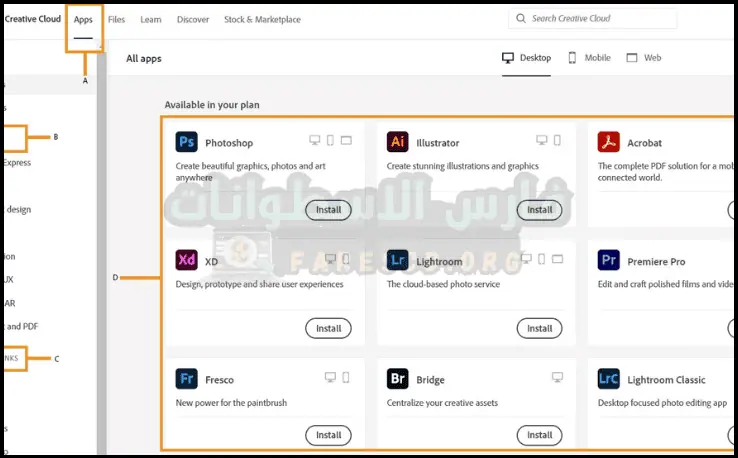Viewport: 738px width, 458px height.
Task: Click the XD app icon
Action: click(186, 261)
